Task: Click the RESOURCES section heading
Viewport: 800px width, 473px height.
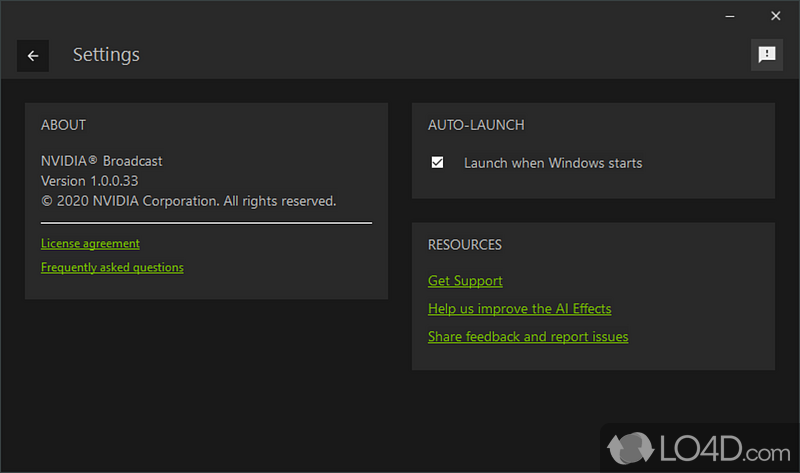Action: coord(465,244)
